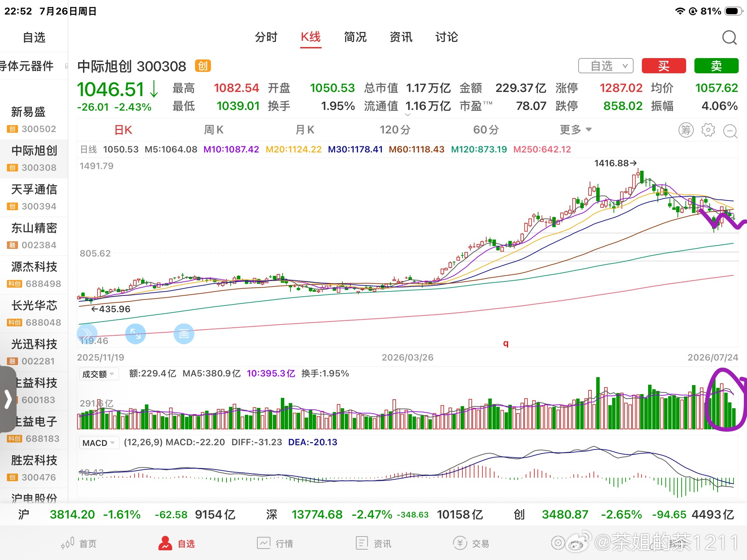Viewport: 747px width, 560px height.
Task: Expand the left side panel arrow handle
Action: point(8,399)
